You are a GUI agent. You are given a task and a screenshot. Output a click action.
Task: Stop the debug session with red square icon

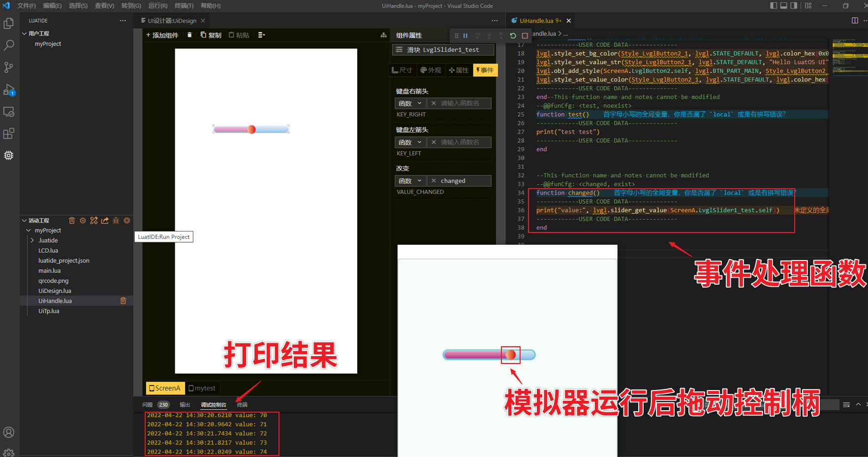pyautogui.click(x=525, y=35)
